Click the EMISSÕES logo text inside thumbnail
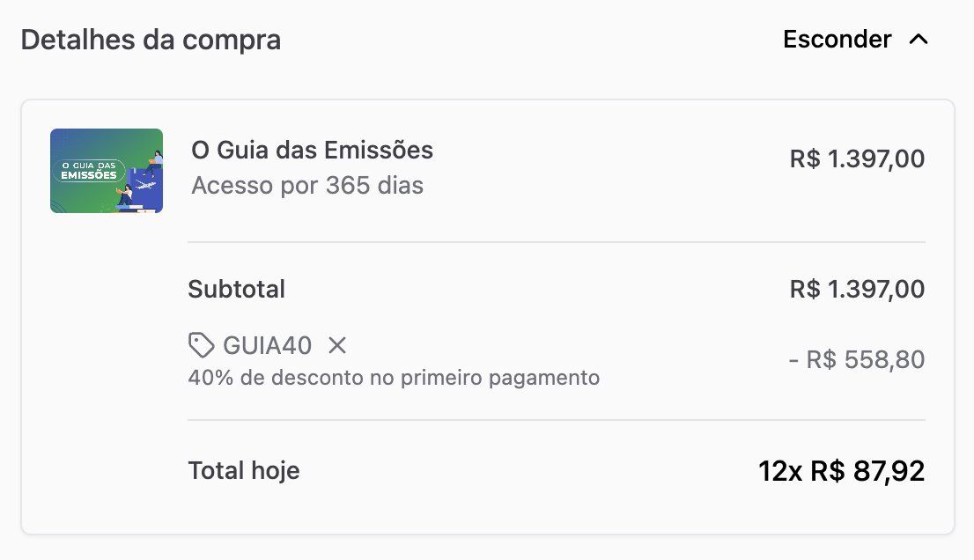The height and width of the screenshot is (560, 974). (89, 175)
